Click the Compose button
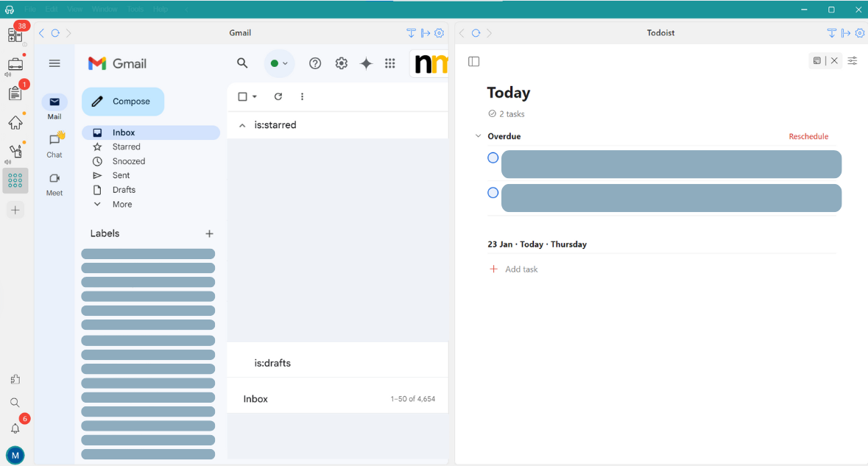 [x=123, y=101]
